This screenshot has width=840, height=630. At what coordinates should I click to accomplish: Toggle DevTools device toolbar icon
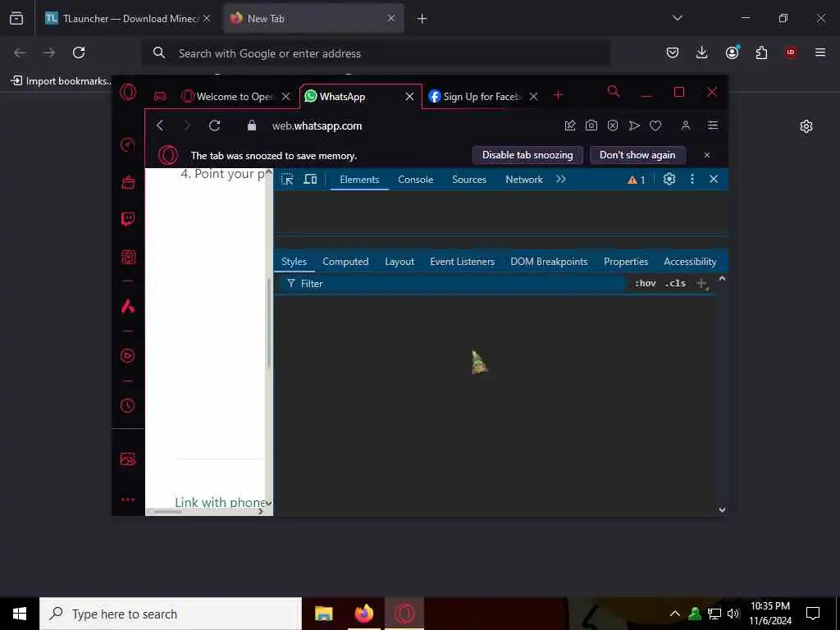pyautogui.click(x=310, y=180)
